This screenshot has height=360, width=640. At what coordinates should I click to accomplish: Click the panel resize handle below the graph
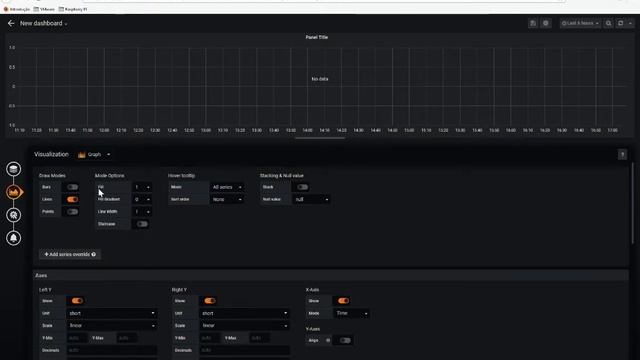pos(320,138)
